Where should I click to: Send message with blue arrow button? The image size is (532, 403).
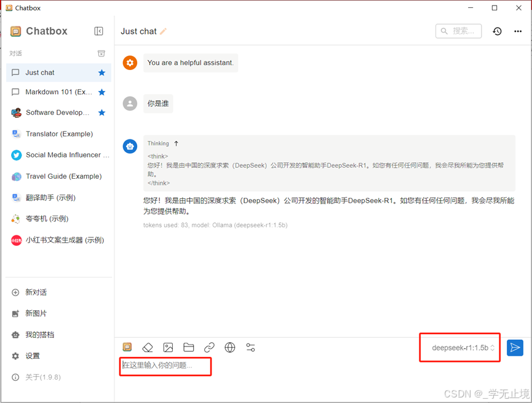[x=515, y=348]
